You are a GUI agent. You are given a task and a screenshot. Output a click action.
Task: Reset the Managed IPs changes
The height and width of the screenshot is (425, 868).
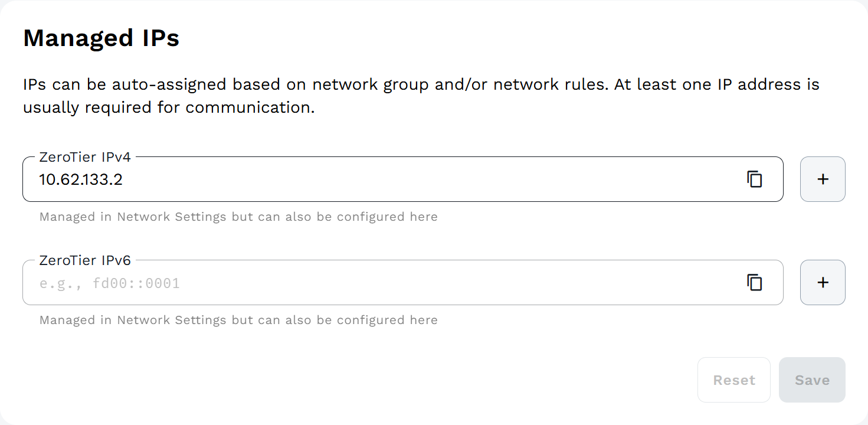coord(734,380)
